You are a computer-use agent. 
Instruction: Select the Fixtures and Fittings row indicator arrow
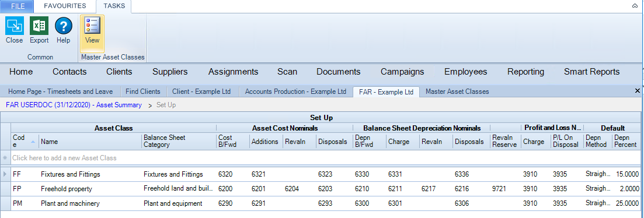tap(5, 174)
